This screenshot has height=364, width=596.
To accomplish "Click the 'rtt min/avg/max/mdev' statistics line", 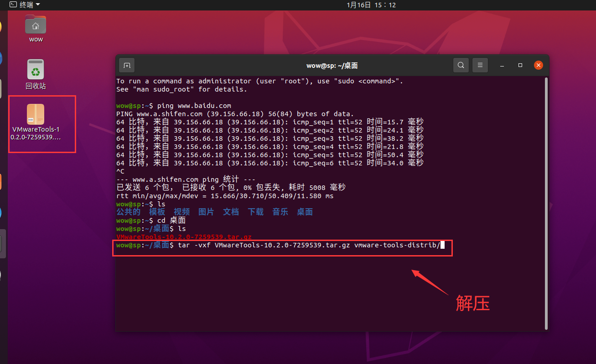I will 225,196.
